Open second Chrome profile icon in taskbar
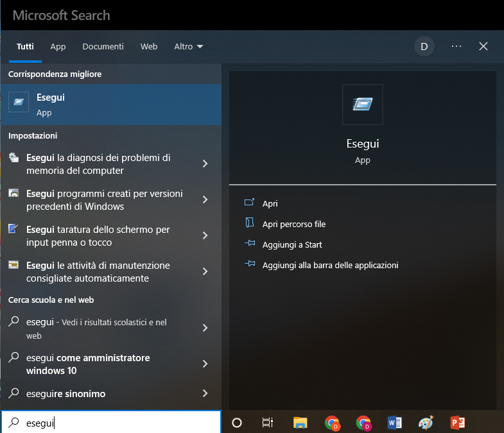504x433 pixels. 363,423
